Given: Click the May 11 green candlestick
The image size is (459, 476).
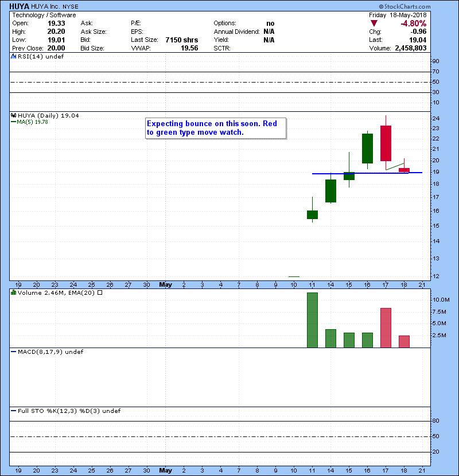Looking at the screenshot, I should pos(312,214).
